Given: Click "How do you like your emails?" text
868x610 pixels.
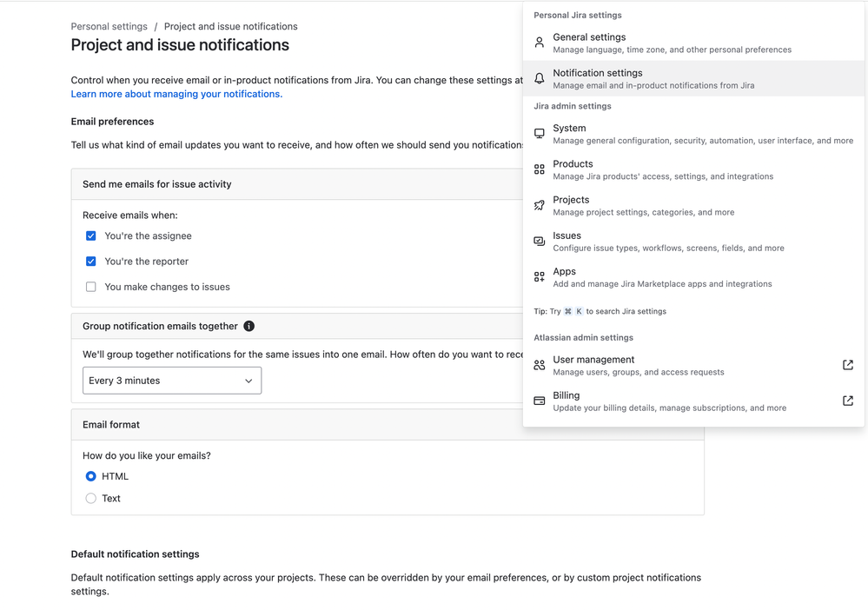Looking at the screenshot, I should click(x=147, y=455).
